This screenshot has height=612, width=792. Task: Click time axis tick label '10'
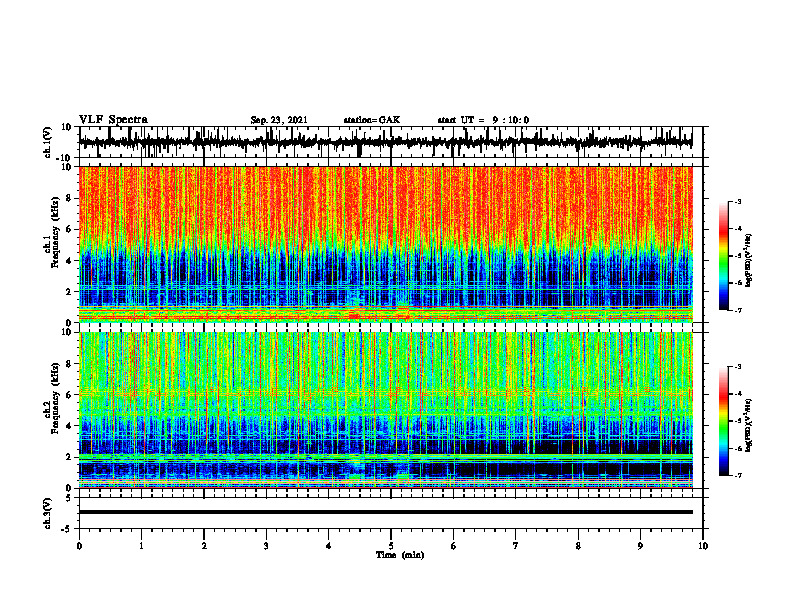pyautogui.click(x=703, y=546)
